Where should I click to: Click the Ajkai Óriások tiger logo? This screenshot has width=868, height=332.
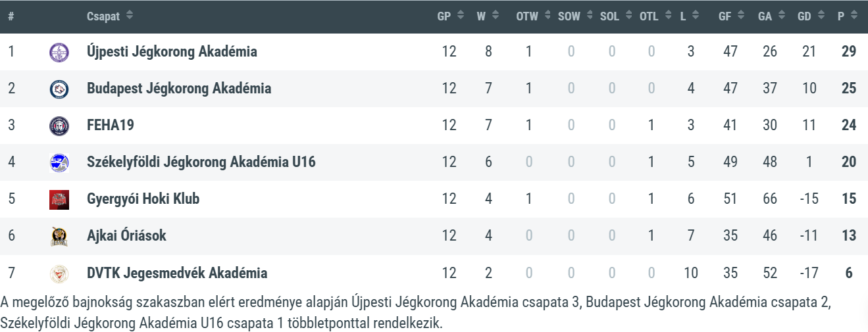click(59, 236)
